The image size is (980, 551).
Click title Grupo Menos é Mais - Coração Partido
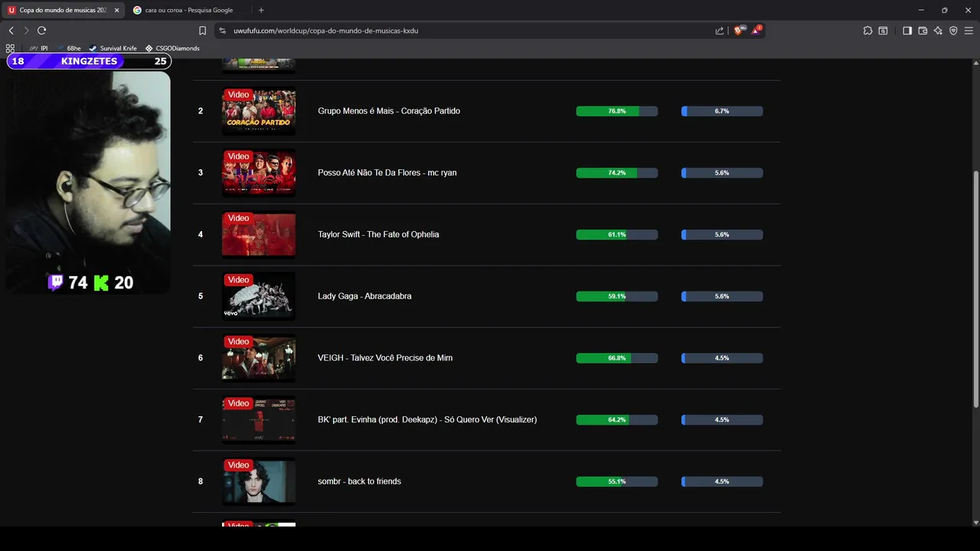(389, 111)
